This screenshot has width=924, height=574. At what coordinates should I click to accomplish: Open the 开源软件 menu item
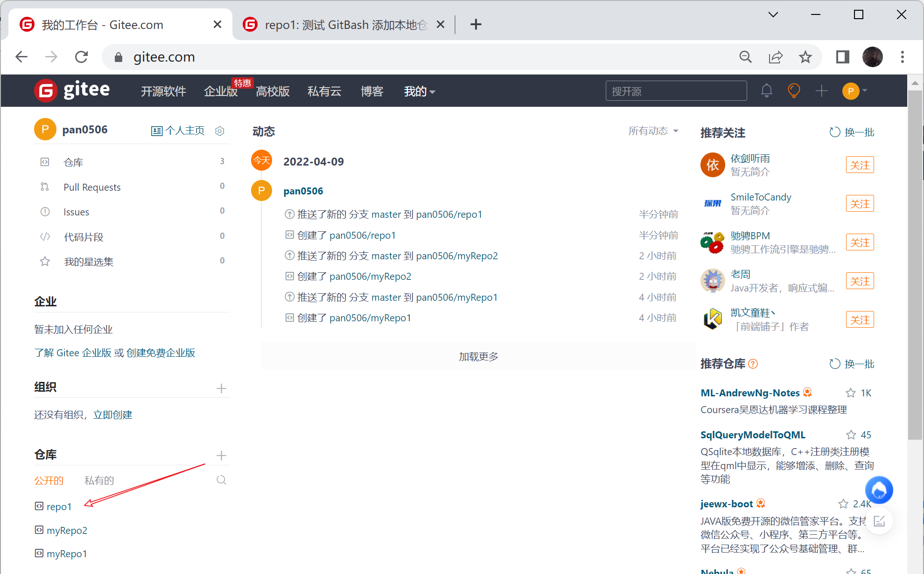coord(163,91)
